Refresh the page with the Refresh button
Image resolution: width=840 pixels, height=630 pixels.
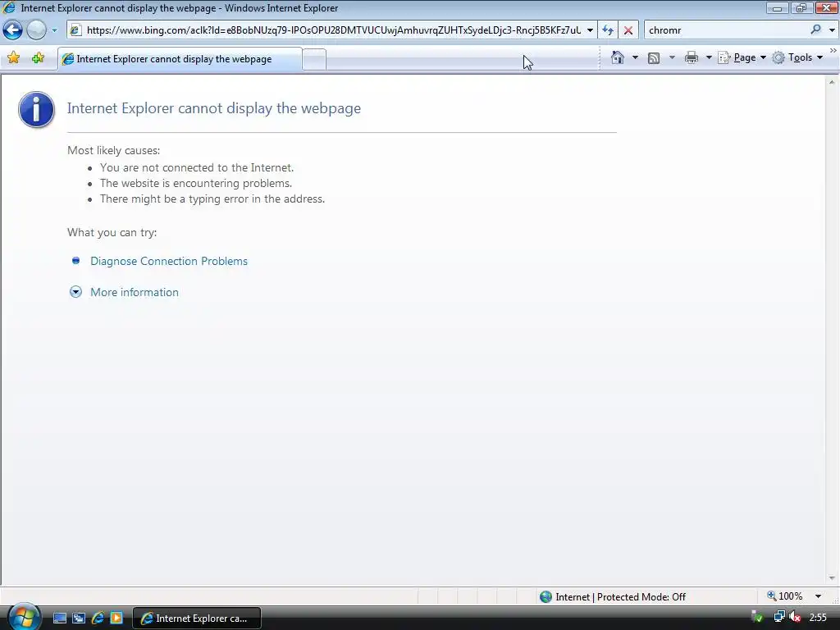click(x=608, y=30)
